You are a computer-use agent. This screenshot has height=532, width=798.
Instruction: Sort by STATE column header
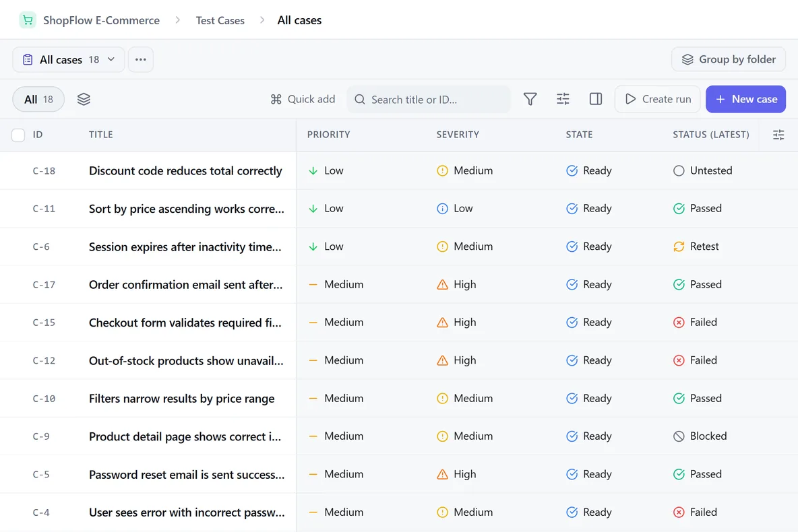tap(579, 135)
